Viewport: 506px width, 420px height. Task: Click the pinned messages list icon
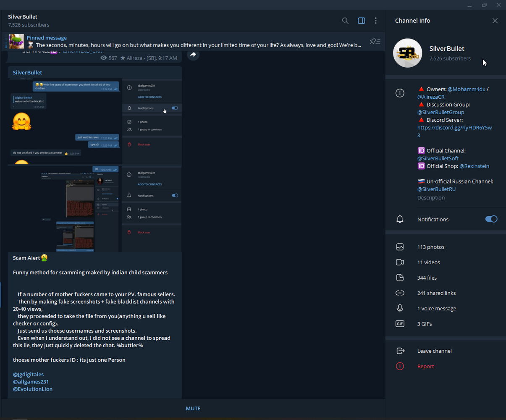(x=375, y=41)
